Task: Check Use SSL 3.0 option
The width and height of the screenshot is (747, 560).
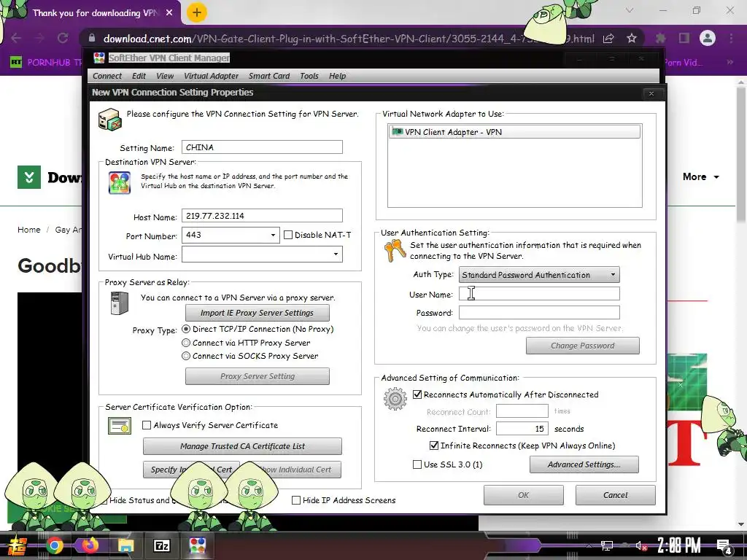Action: click(417, 464)
